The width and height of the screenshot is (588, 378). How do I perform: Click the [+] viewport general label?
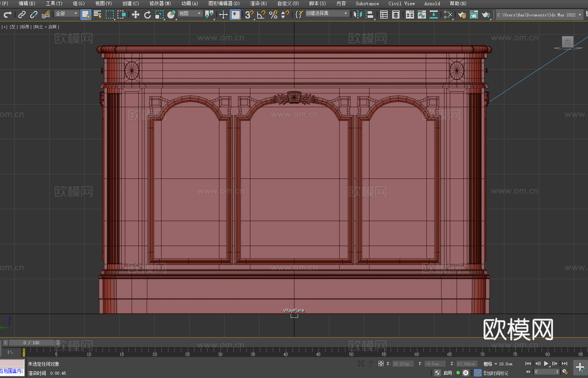coord(4,27)
